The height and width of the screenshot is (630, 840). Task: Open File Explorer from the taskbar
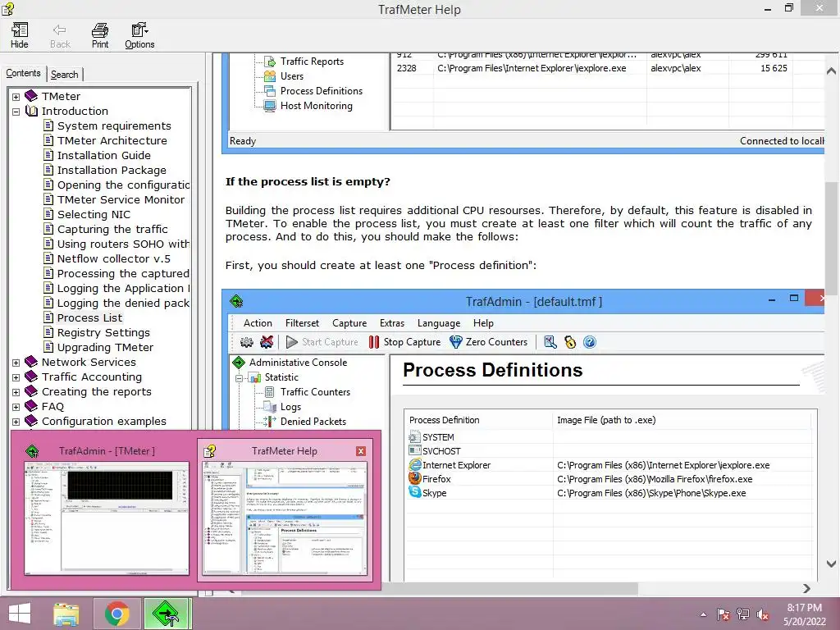pyautogui.click(x=66, y=614)
